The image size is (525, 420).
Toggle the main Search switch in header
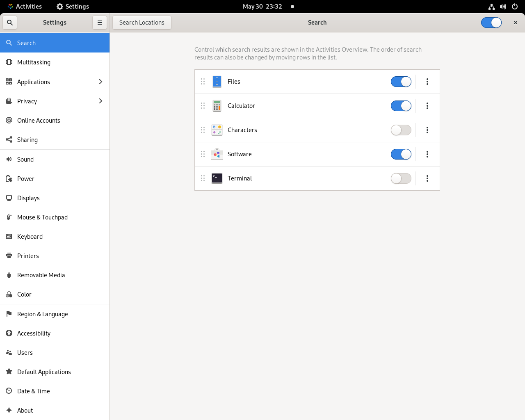(491, 23)
